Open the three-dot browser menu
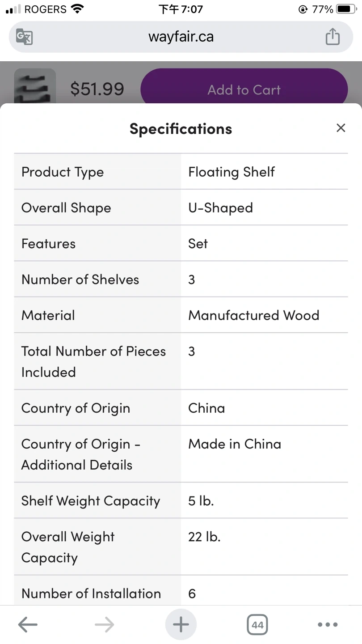Image resolution: width=362 pixels, height=644 pixels. pyautogui.click(x=328, y=624)
